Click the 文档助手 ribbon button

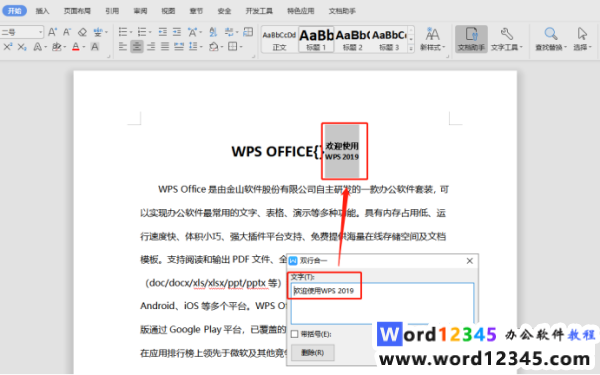471,39
